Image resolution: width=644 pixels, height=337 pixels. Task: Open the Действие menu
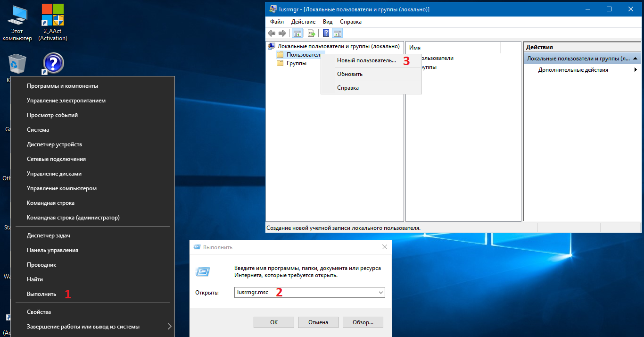(304, 22)
